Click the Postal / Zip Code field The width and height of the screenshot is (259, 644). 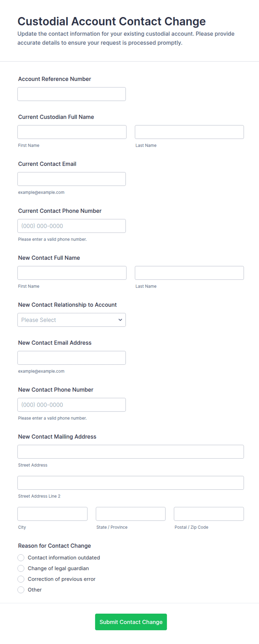(209, 514)
